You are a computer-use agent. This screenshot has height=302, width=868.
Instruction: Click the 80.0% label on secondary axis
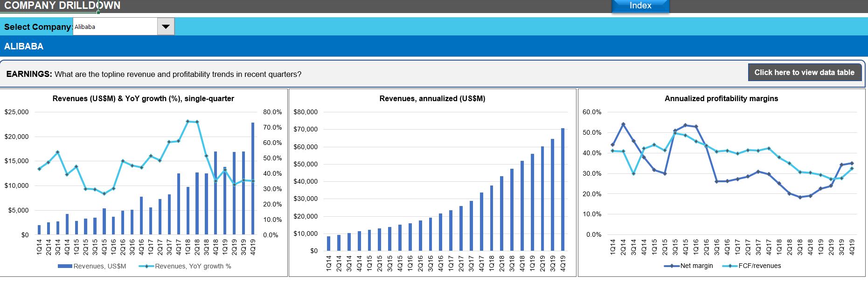pos(272,112)
